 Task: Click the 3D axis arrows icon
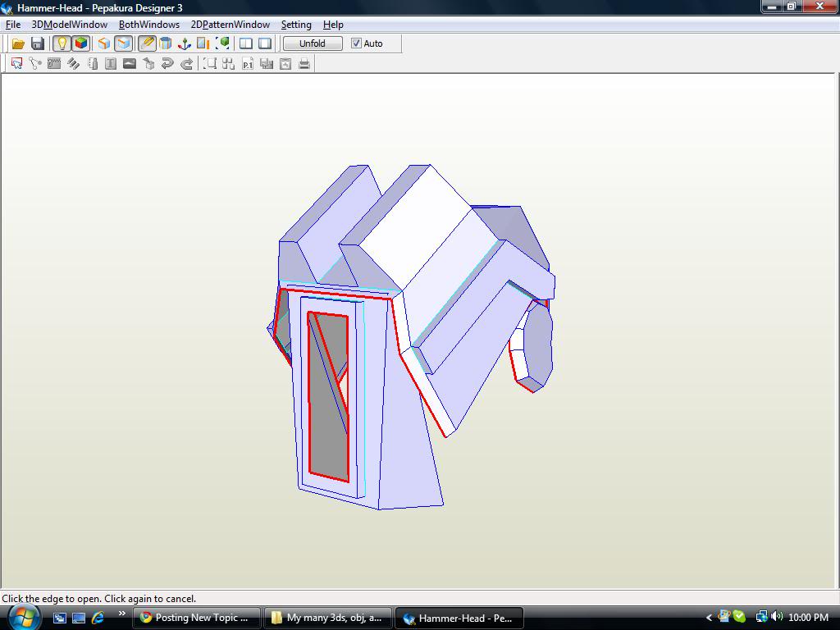[185, 43]
